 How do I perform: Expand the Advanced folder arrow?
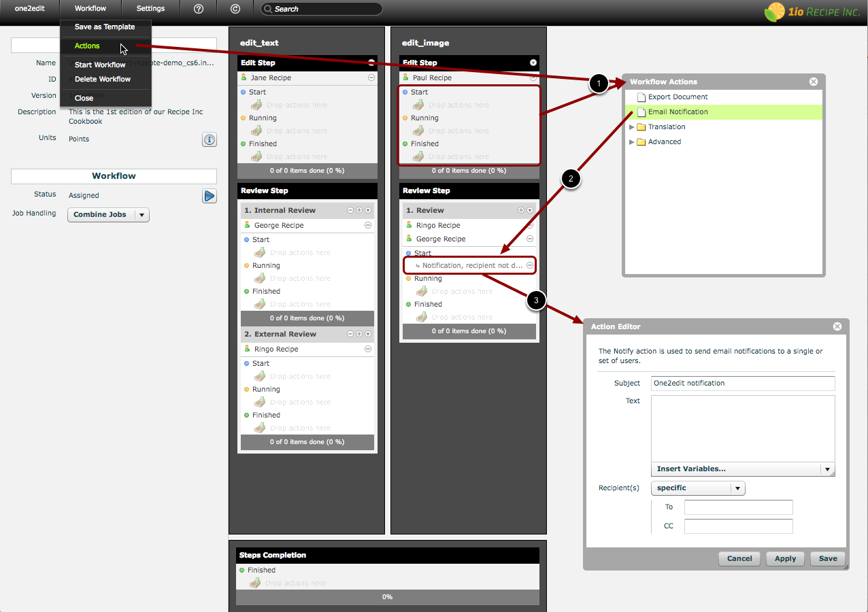tap(631, 141)
